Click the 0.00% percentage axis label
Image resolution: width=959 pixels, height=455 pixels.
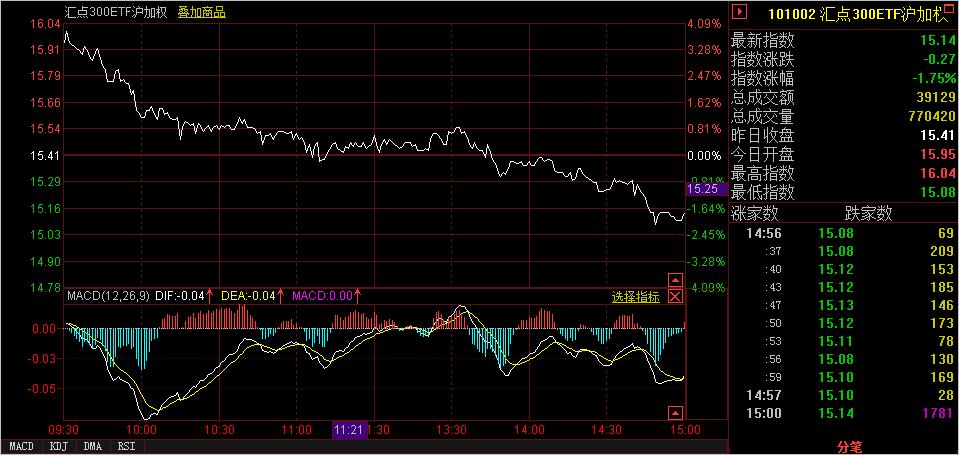(706, 155)
